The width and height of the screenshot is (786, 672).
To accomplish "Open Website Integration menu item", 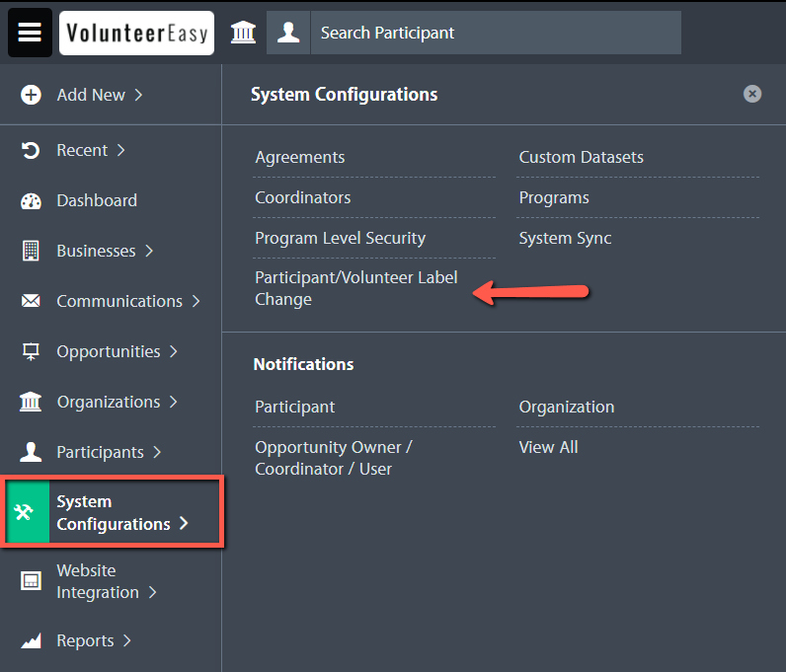I will click(98, 581).
